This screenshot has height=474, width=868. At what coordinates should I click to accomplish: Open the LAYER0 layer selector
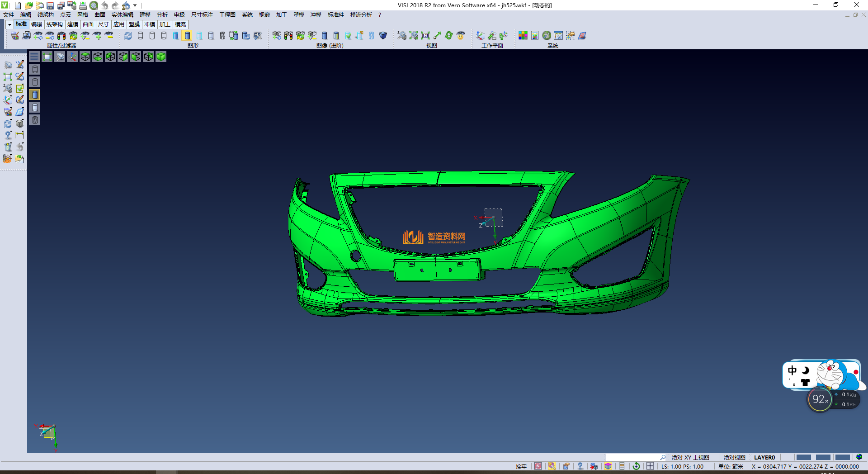coord(764,457)
